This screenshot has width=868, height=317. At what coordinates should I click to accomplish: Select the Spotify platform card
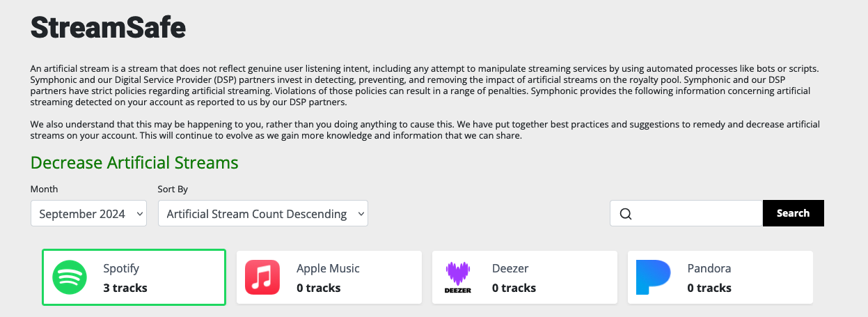134,277
